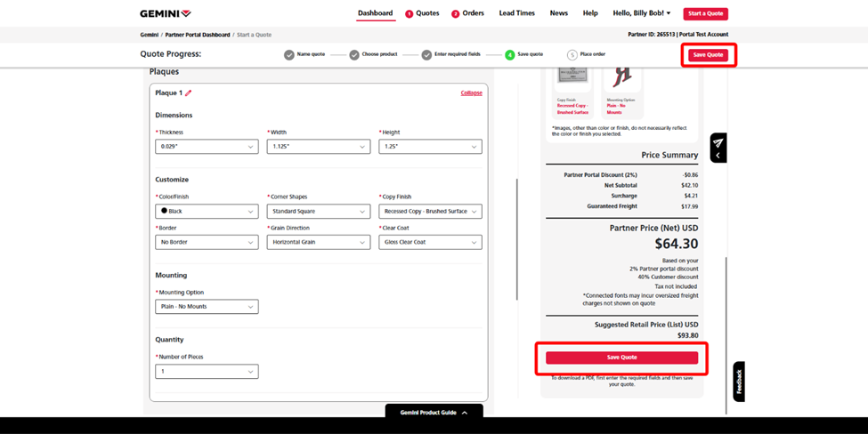Click the Mounting Option preview thumbnail
Screen dimensions: 868x434
(622, 78)
